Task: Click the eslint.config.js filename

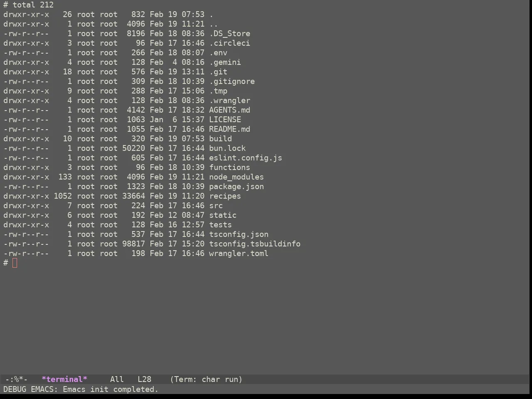Action: [246, 158]
